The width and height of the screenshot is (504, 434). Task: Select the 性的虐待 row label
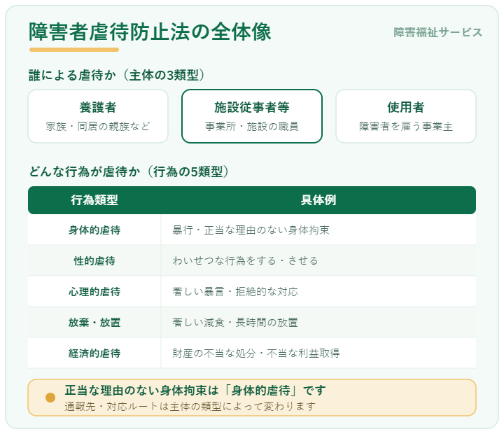point(94,260)
